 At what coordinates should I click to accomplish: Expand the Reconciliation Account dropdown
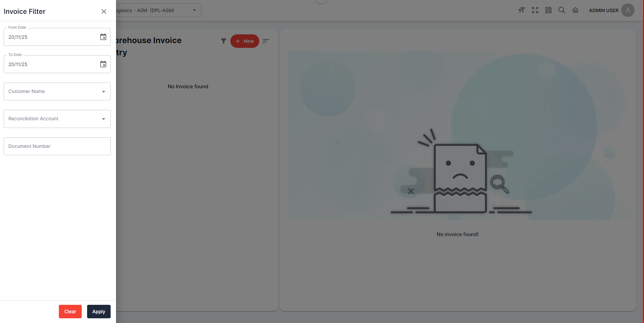(57, 119)
